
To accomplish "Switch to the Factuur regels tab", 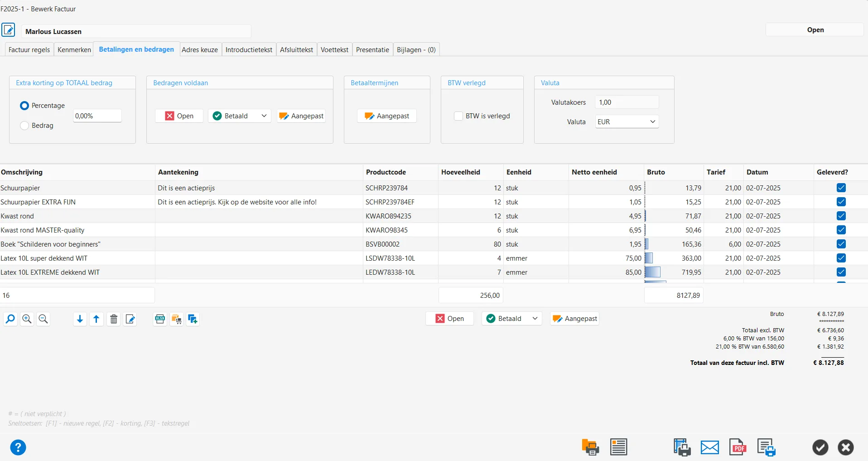I will pos(29,50).
